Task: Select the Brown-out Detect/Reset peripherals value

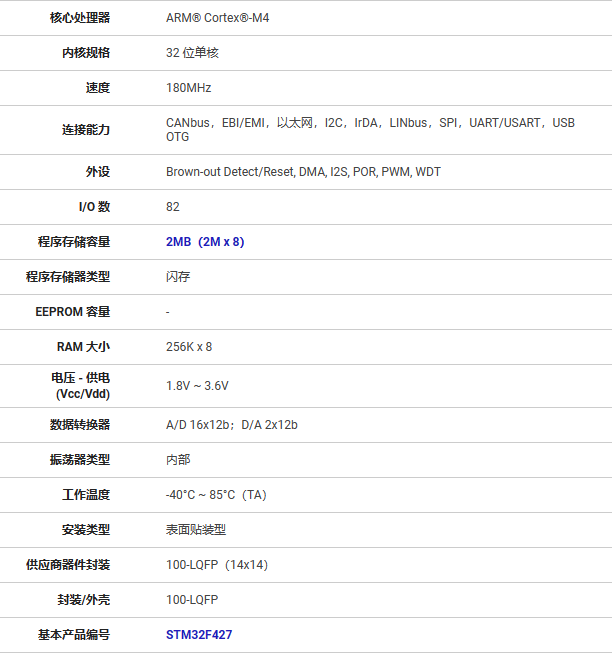Action: click(x=303, y=172)
